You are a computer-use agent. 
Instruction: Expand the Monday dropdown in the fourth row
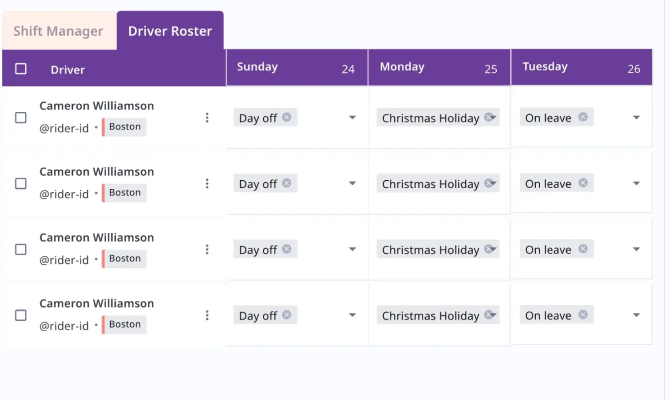494,315
